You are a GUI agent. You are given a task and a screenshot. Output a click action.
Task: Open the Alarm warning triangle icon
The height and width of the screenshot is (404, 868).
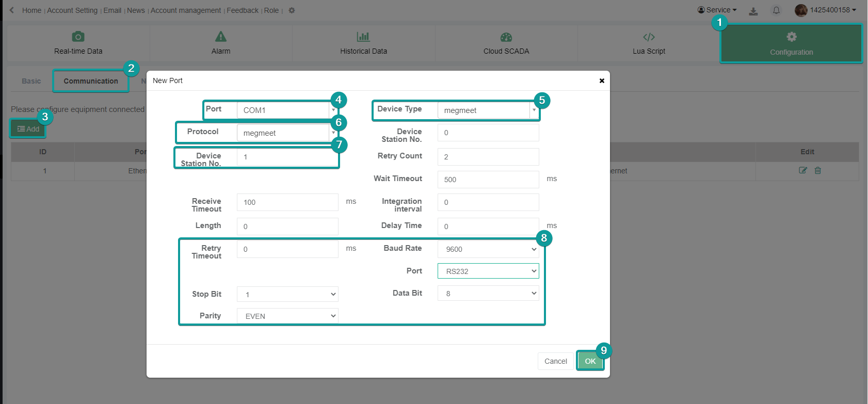coord(221,37)
